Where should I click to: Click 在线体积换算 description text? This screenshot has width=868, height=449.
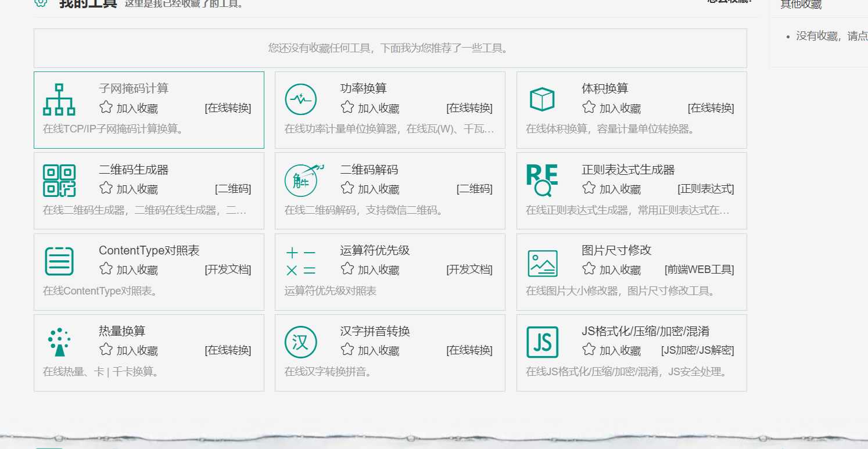click(611, 128)
